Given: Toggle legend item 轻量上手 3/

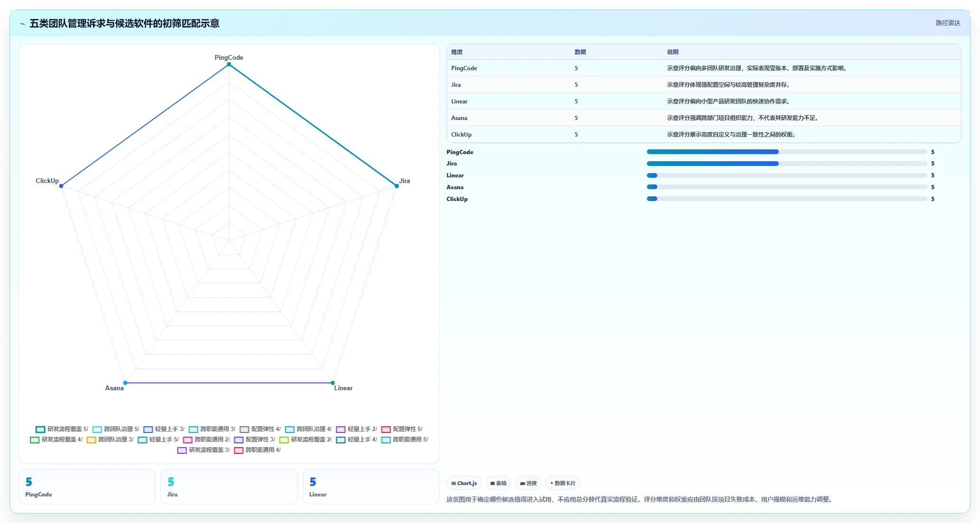Looking at the screenshot, I should 164,429.
